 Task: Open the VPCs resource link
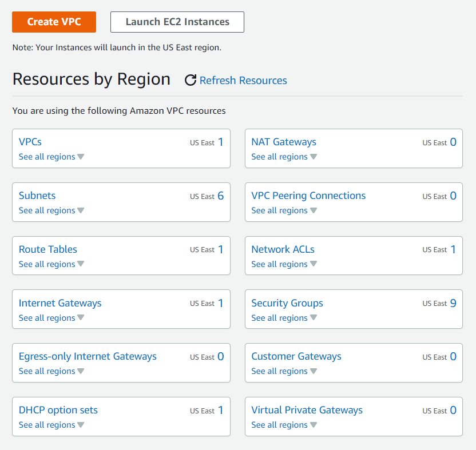(x=30, y=142)
